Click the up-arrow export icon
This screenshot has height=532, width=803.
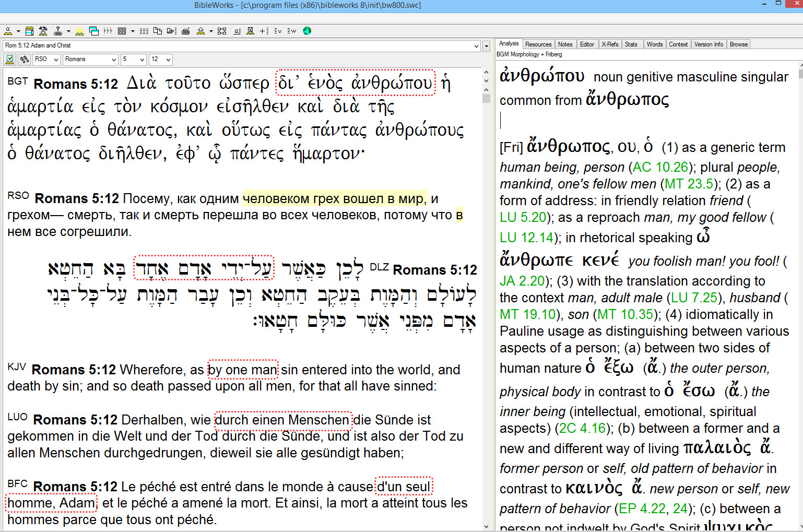(x=200, y=31)
